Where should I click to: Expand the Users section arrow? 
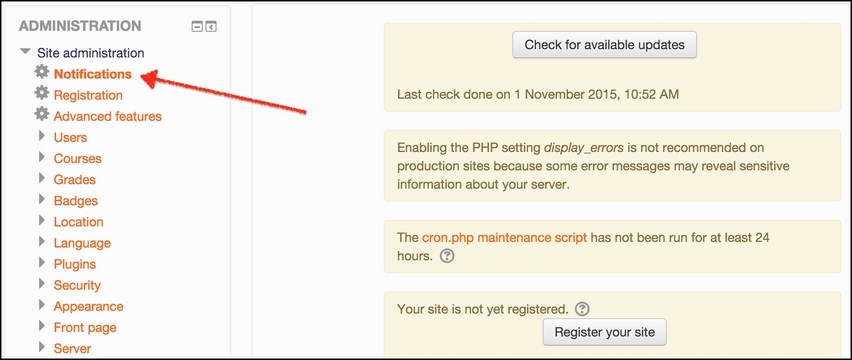pos(42,137)
